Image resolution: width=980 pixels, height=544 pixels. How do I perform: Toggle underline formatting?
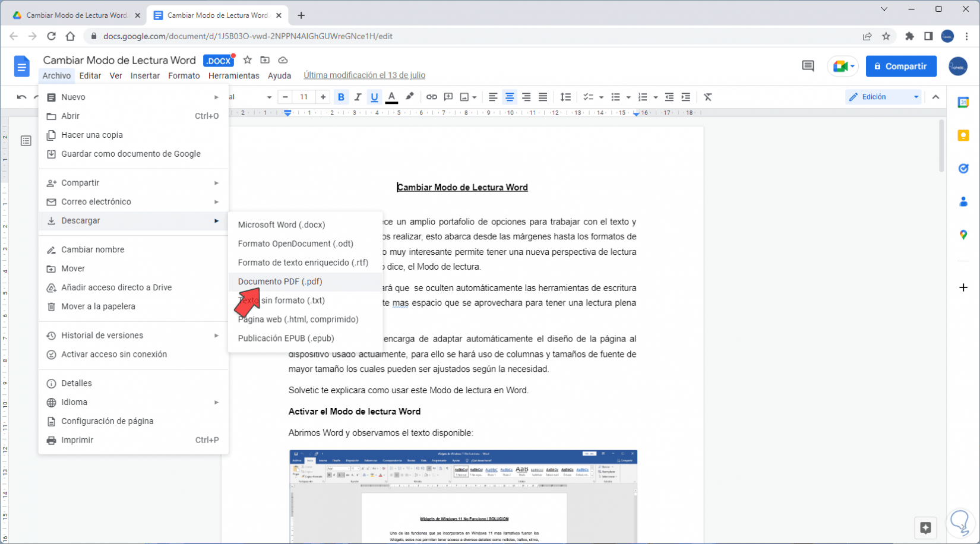(374, 97)
